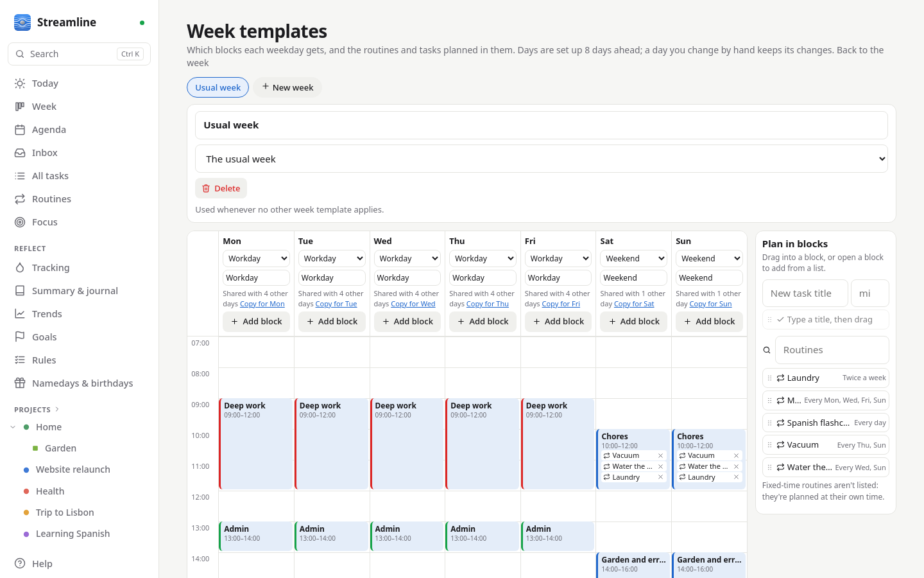This screenshot has width=924, height=578.
Task: Grab the Laundry routine drag handle
Action: (x=770, y=378)
